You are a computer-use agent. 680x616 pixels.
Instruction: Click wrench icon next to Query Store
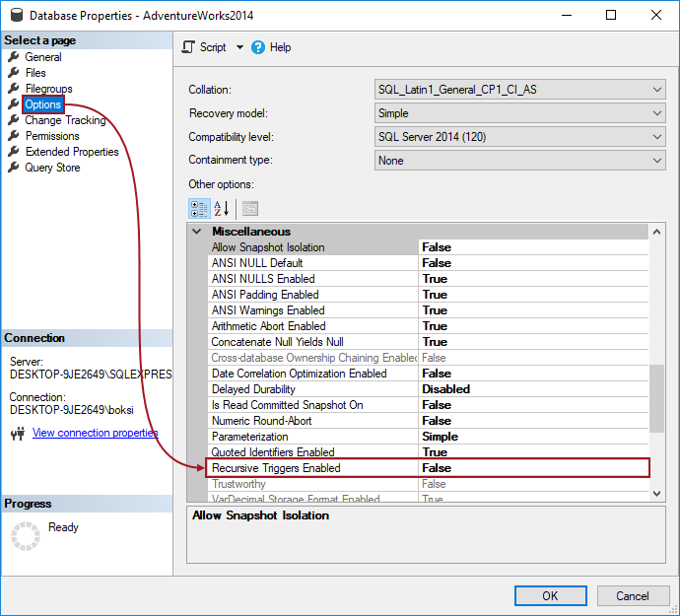[x=14, y=167]
